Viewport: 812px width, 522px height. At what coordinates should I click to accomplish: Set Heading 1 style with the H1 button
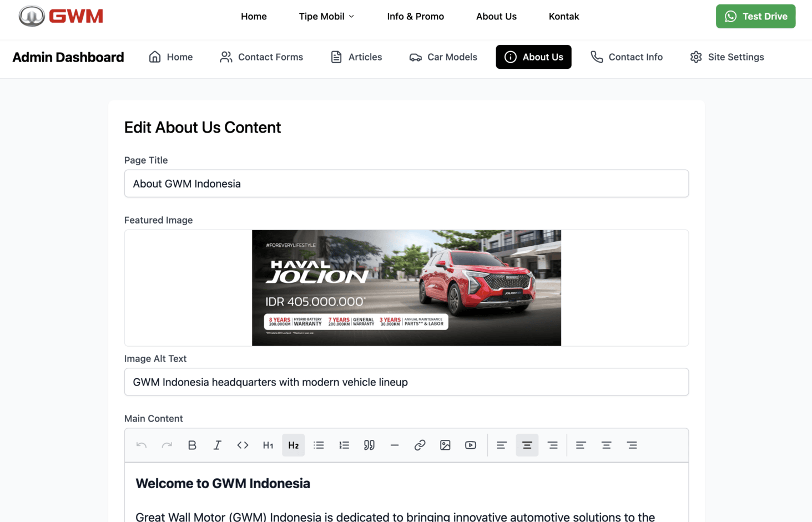click(x=268, y=445)
